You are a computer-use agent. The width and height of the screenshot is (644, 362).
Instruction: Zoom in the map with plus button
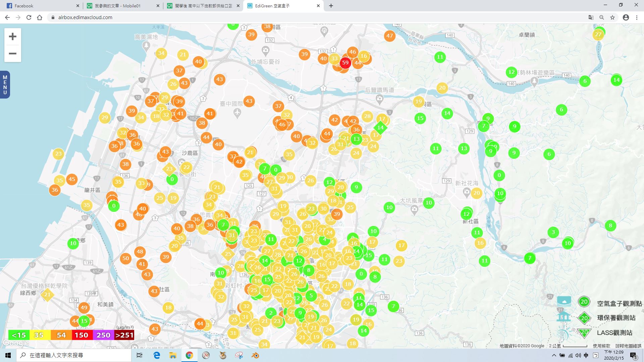tap(12, 37)
